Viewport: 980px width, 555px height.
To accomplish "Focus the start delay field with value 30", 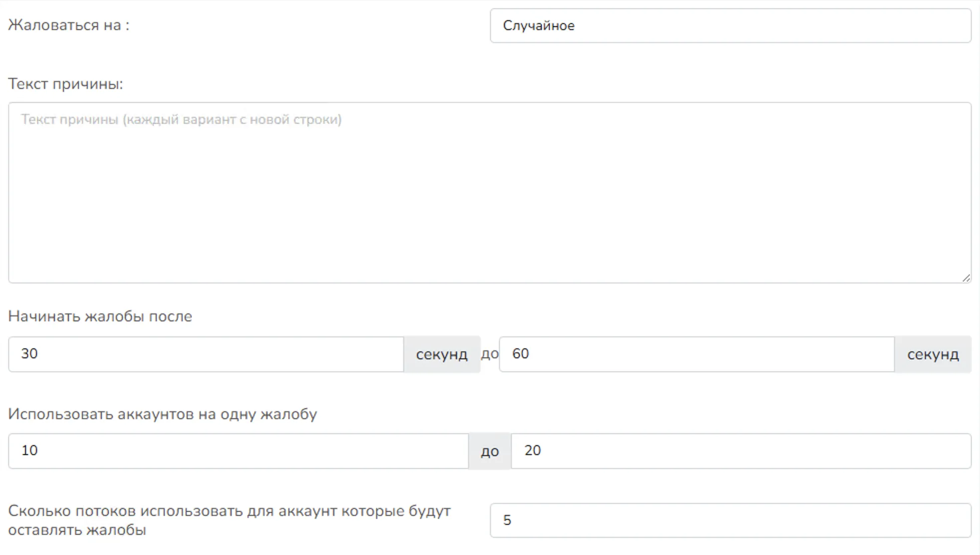I will tap(206, 354).
